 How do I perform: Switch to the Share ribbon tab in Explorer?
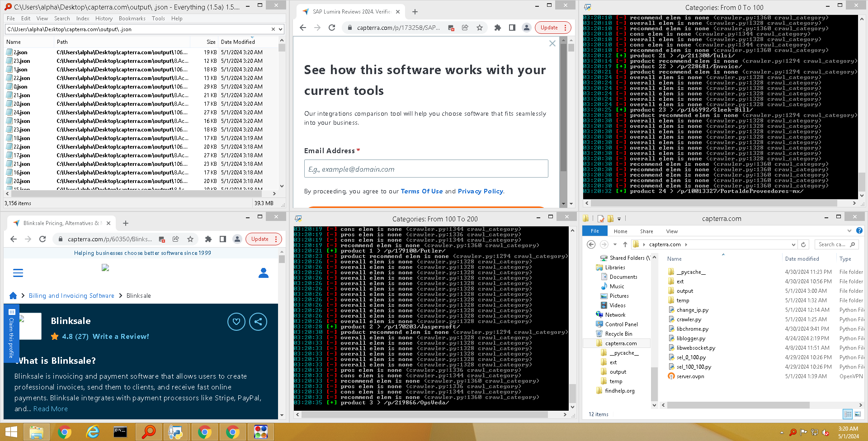646,231
